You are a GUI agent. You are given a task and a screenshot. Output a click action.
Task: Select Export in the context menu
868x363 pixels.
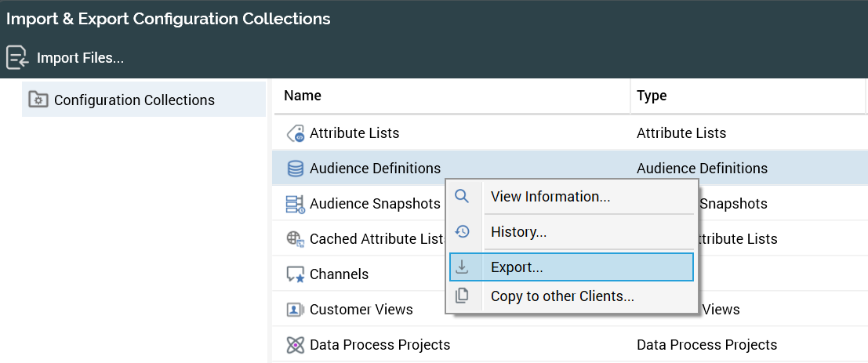pos(517,267)
